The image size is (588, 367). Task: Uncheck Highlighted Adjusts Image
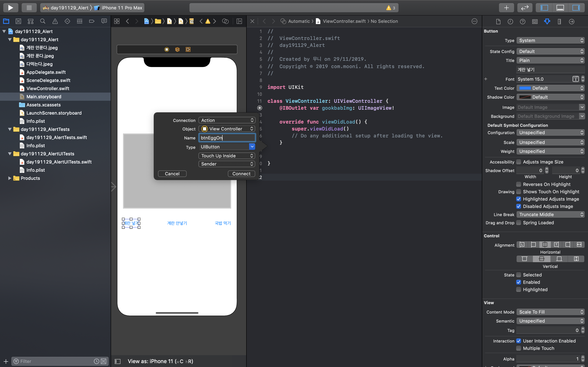tap(519, 199)
